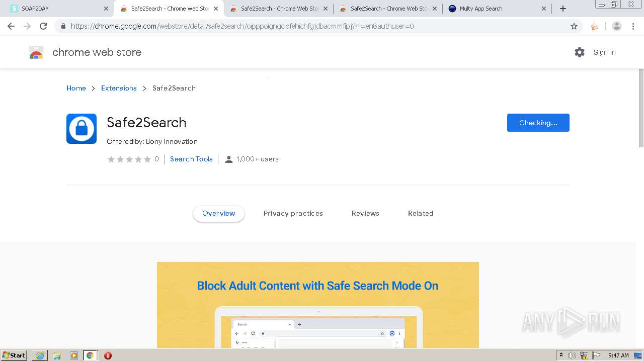Viewport: 644px width, 362px height.
Task: Click the Safe2Search title heading
Action: coord(146,122)
